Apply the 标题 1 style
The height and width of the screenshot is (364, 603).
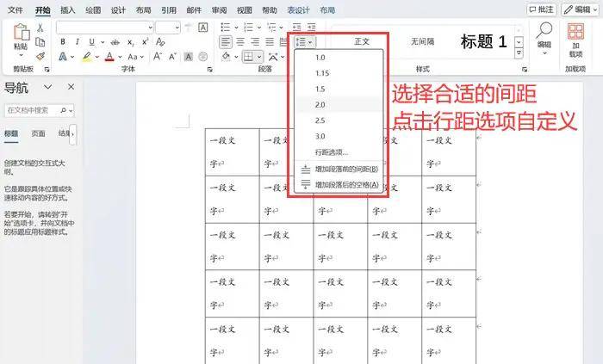pos(483,41)
